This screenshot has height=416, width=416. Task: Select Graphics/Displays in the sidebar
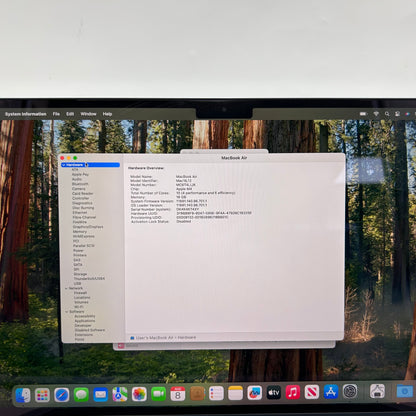[x=88, y=227]
